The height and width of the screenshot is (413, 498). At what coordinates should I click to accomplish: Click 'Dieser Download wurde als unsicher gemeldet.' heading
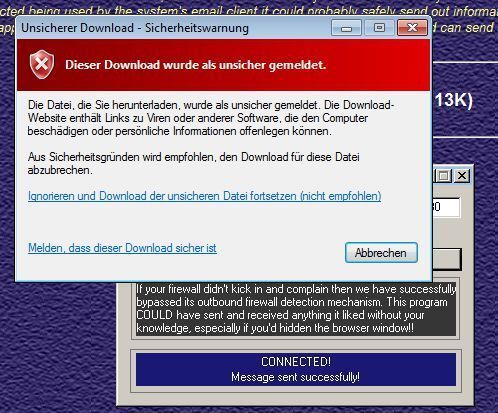195,65
